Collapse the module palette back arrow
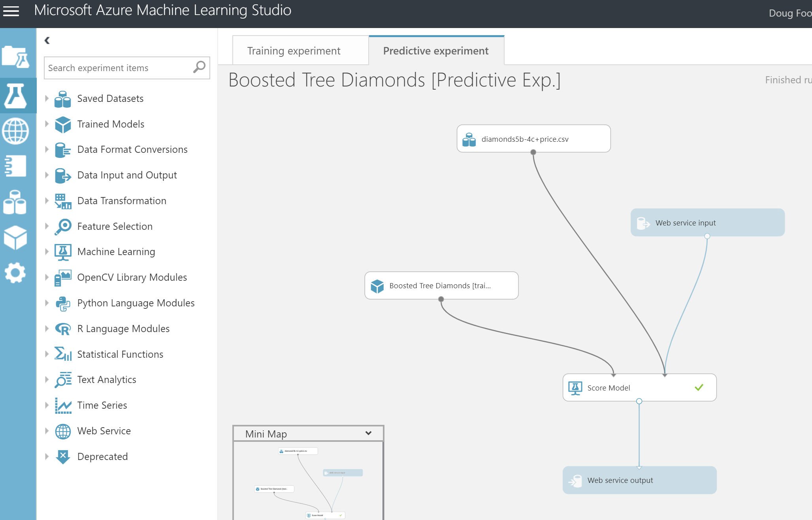 point(47,40)
